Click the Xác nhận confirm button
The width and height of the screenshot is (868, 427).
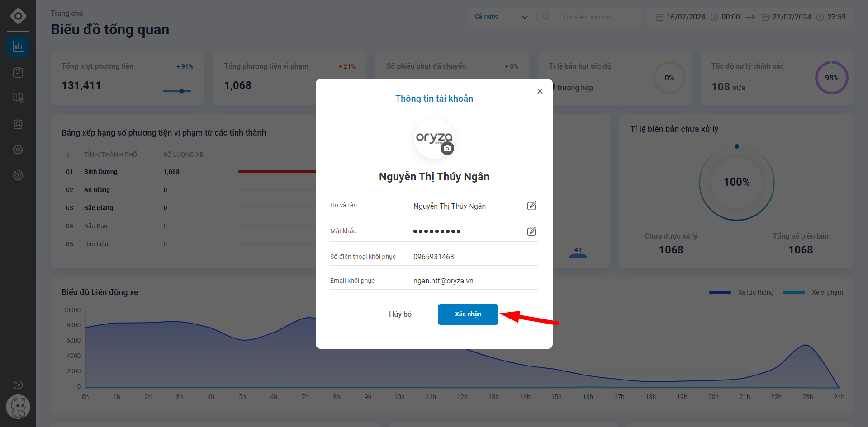click(468, 314)
